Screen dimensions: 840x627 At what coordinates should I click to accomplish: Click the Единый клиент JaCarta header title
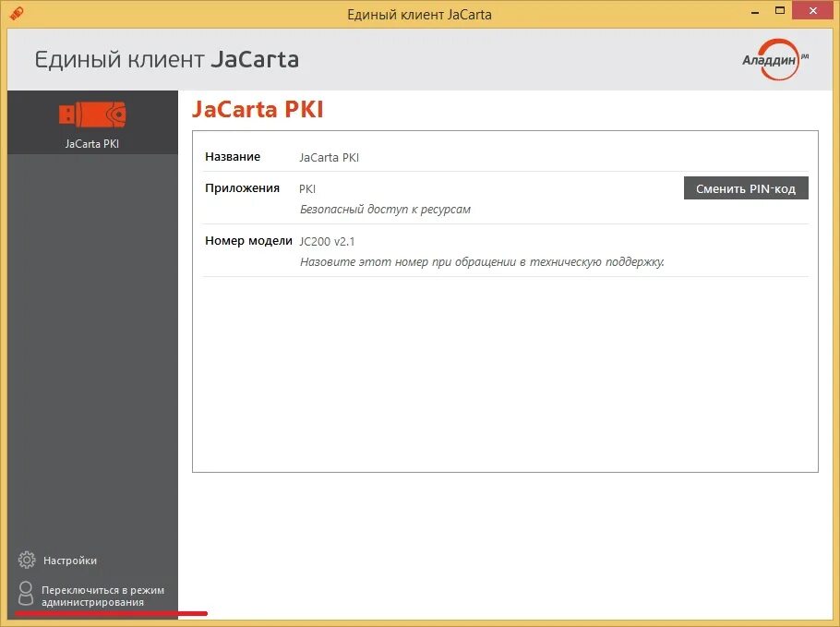(x=166, y=59)
